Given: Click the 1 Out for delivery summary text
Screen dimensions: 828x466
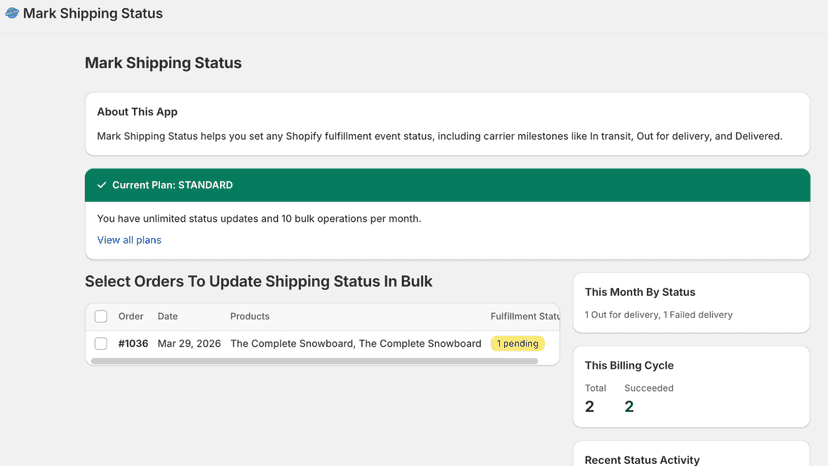Looking at the screenshot, I should pyautogui.click(x=658, y=315).
